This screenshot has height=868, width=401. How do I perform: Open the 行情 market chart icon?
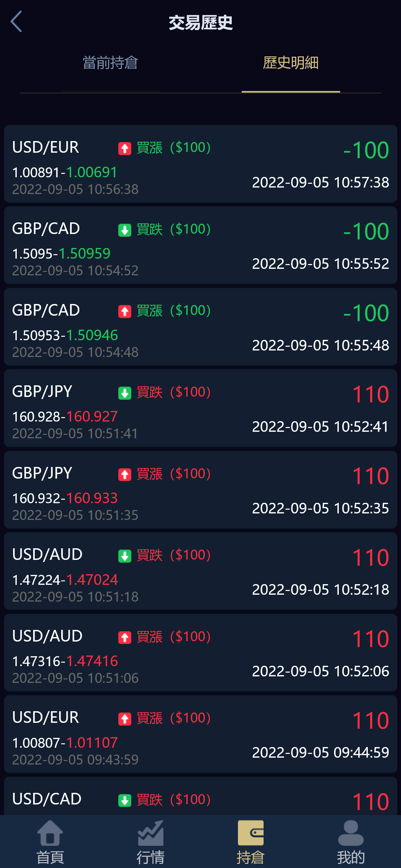150,833
